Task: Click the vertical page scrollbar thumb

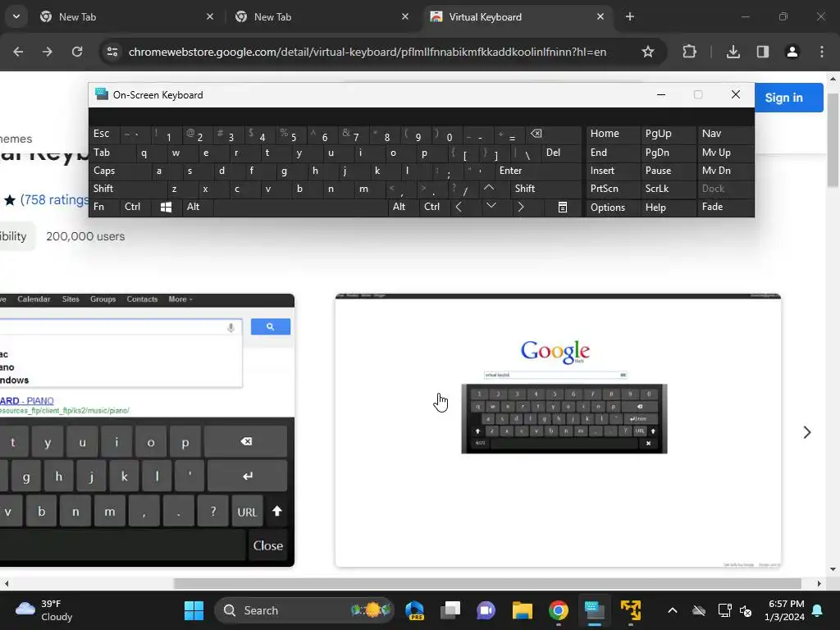Action: pyautogui.click(x=833, y=140)
